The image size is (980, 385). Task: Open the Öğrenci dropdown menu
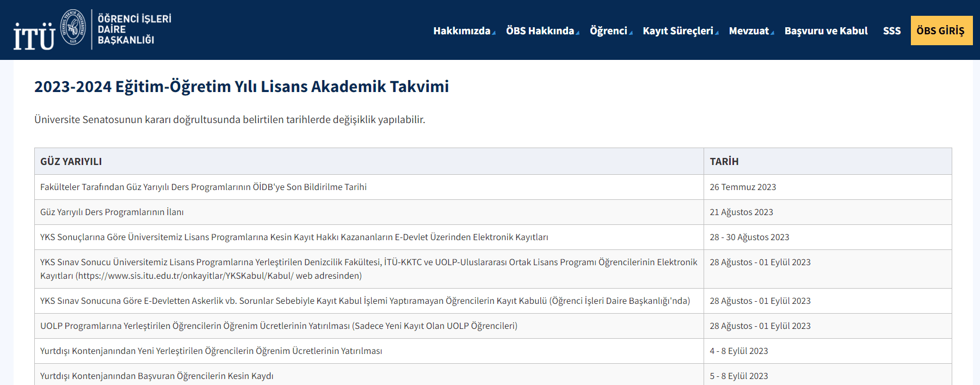click(x=611, y=31)
